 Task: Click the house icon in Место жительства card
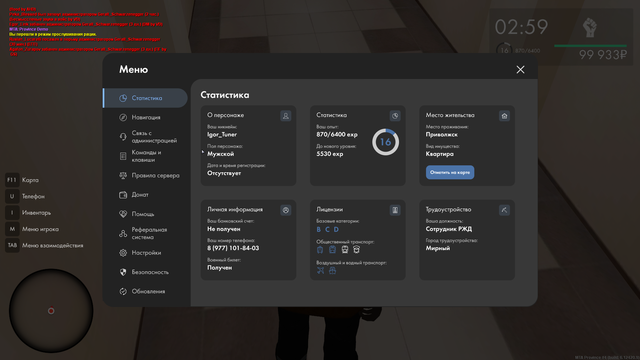(504, 116)
